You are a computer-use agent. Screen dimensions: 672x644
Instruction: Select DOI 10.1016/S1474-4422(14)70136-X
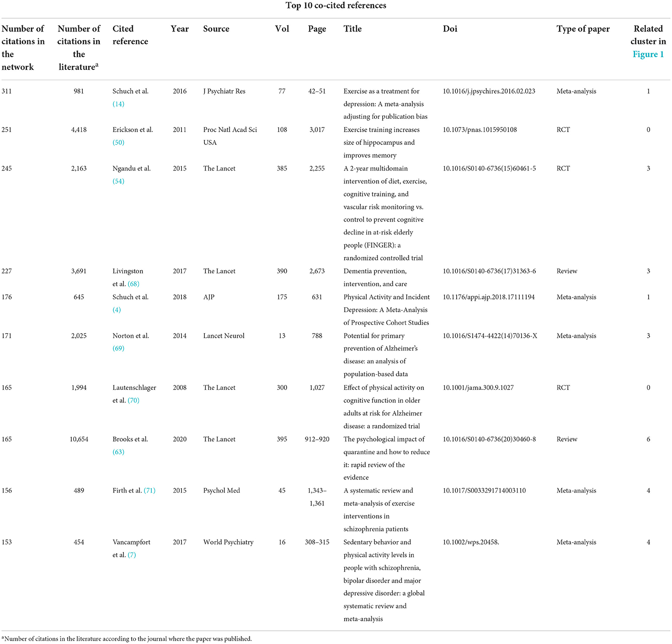point(490,336)
